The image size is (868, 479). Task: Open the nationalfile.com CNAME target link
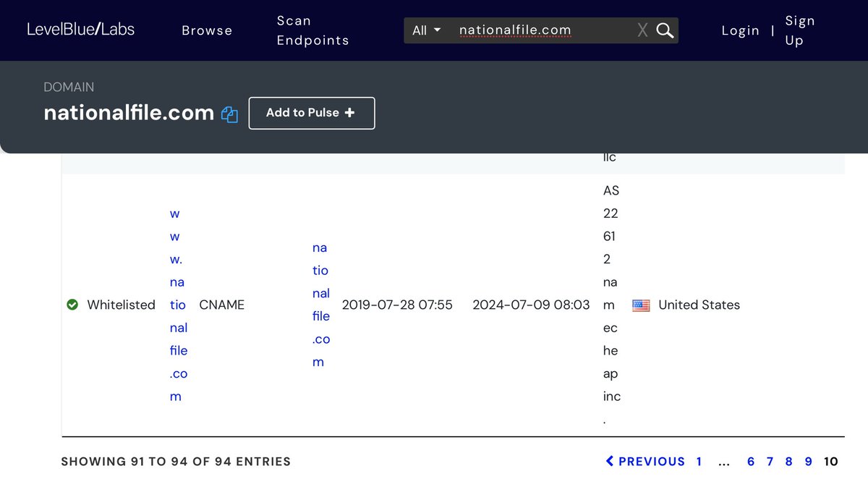(320, 305)
